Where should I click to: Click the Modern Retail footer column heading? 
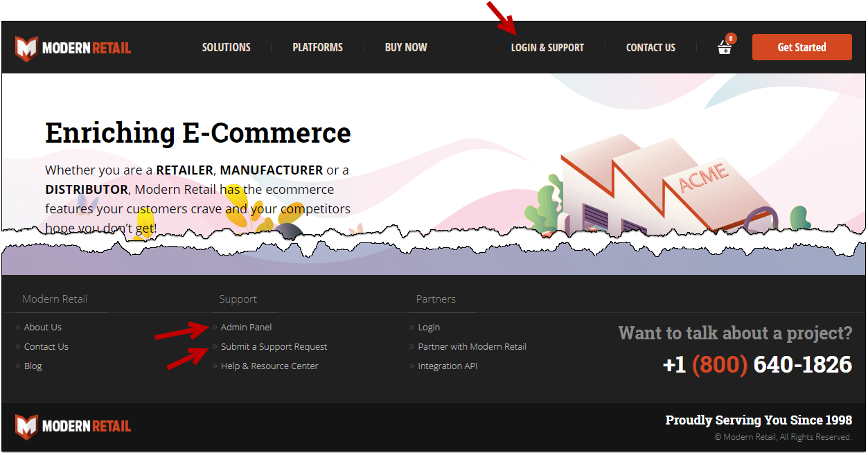(x=55, y=299)
